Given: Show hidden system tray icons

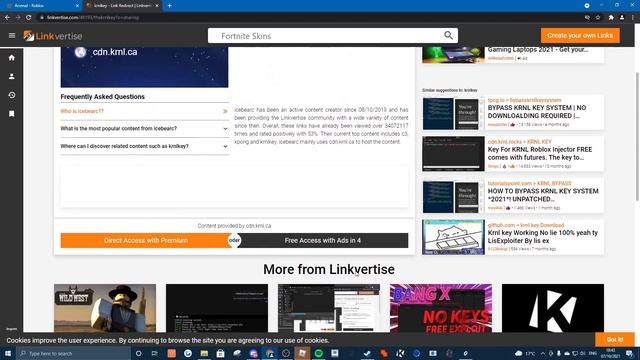Looking at the screenshot, I should pos(543,353).
